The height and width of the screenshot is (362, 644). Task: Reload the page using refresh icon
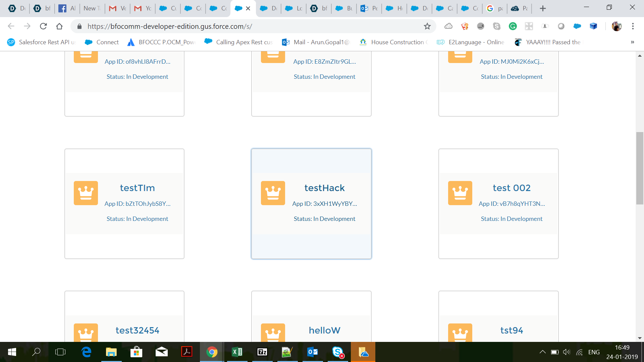43,26
